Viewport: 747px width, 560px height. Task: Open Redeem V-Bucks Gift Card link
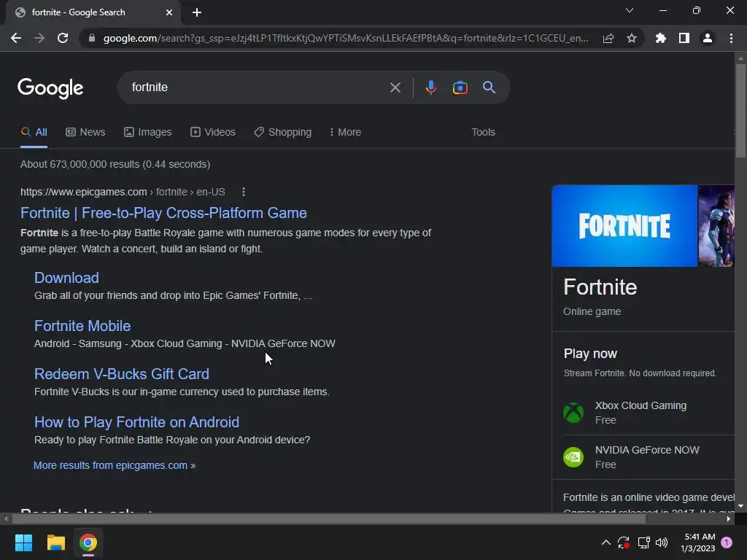click(122, 374)
